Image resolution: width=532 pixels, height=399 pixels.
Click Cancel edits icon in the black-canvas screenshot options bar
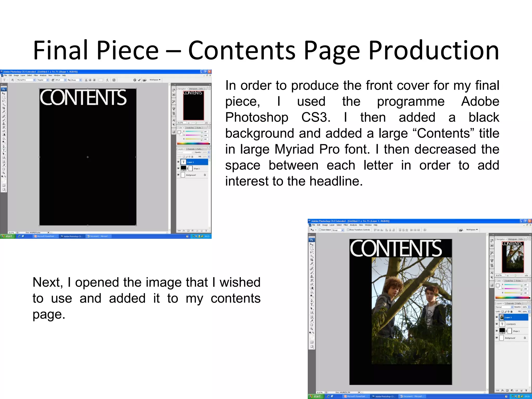[x=135, y=80]
